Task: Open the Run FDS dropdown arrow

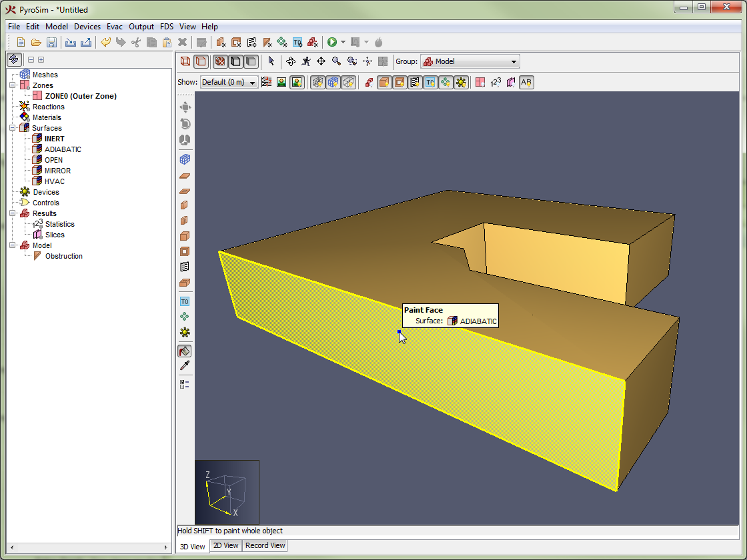Action: pyautogui.click(x=343, y=43)
